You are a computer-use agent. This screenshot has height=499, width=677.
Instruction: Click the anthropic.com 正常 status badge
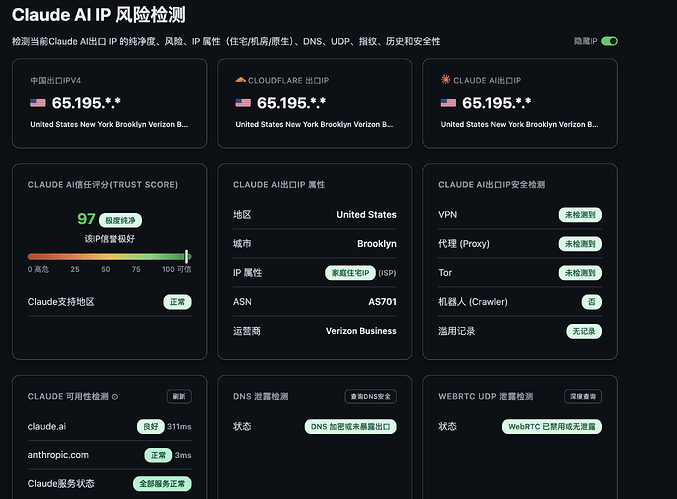coord(158,455)
